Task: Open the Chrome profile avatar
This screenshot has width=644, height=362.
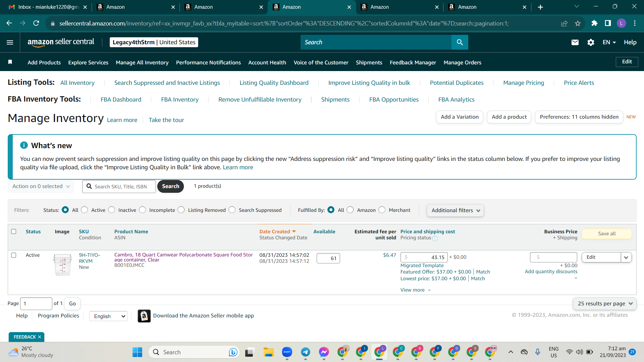Action: pos(621,23)
